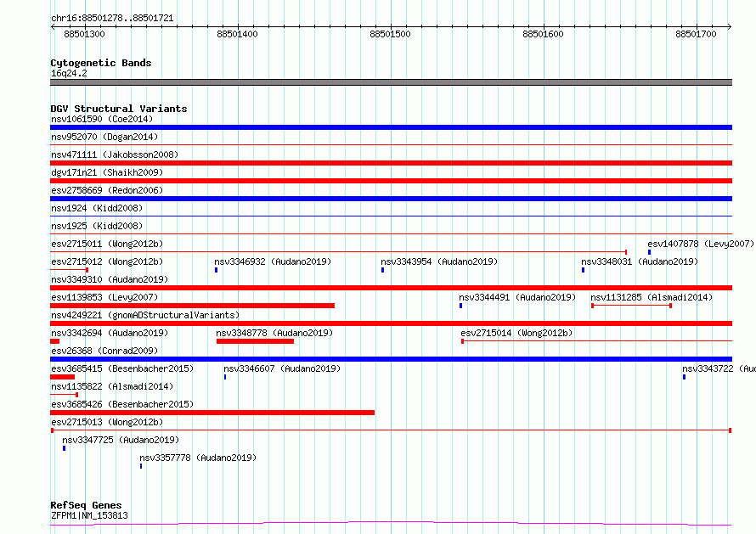
Task: Click the nsv1061590 (Coe2014) variant label
Action: [102, 119]
